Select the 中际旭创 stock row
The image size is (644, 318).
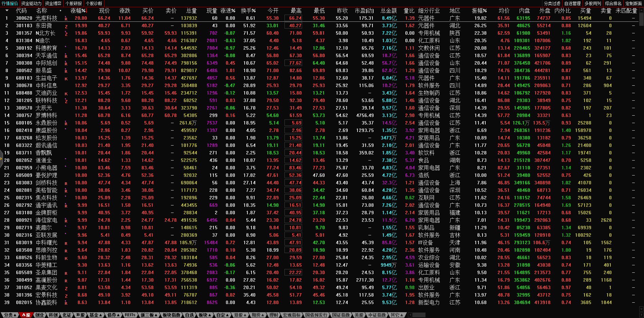[x=46, y=63]
